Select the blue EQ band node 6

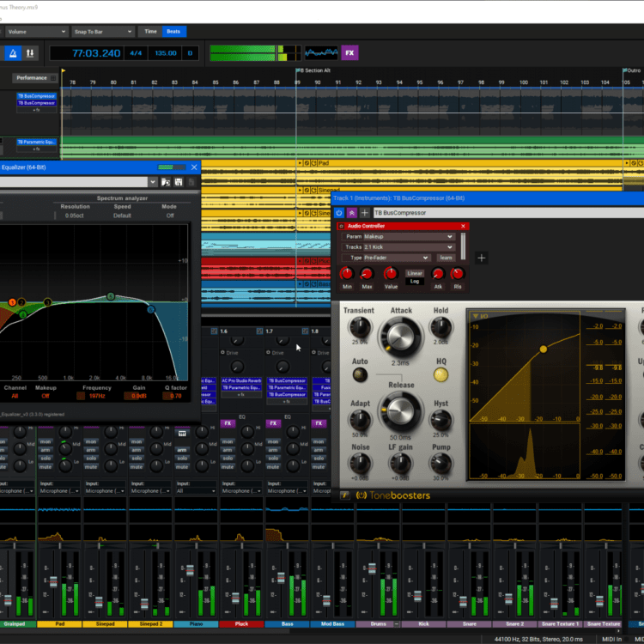pyautogui.click(x=151, y=309)
